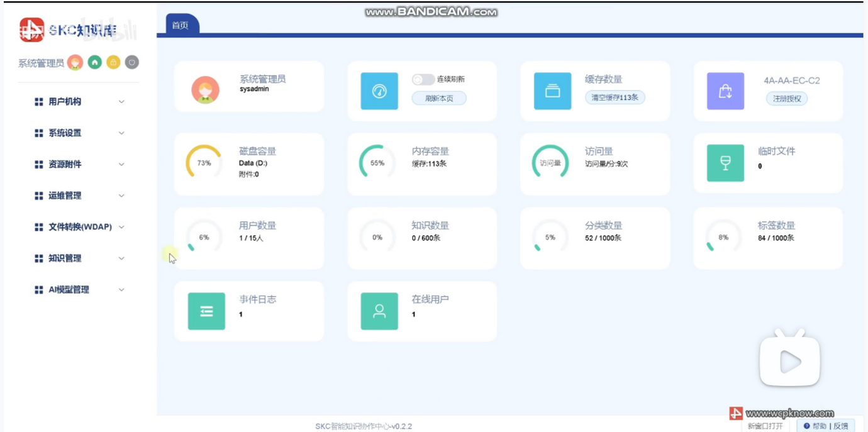This screenshot has width=868, height=432.
Task: Click the user avatar beside 系统管理员
Action: (75, 62)
